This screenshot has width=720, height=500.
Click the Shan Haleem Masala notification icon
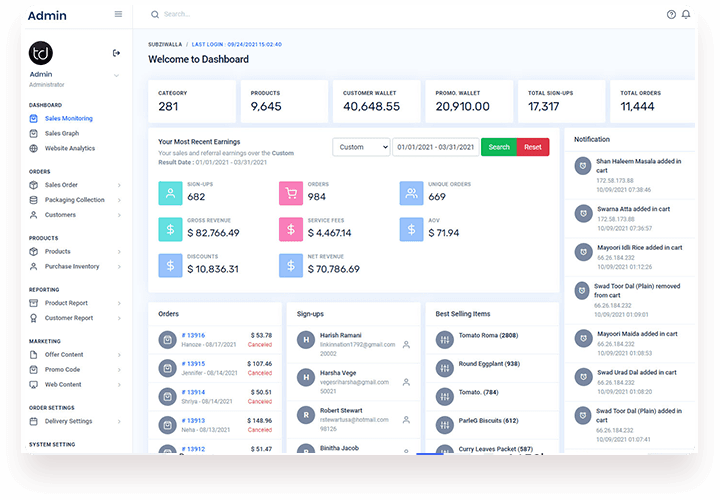click(583, 166)
